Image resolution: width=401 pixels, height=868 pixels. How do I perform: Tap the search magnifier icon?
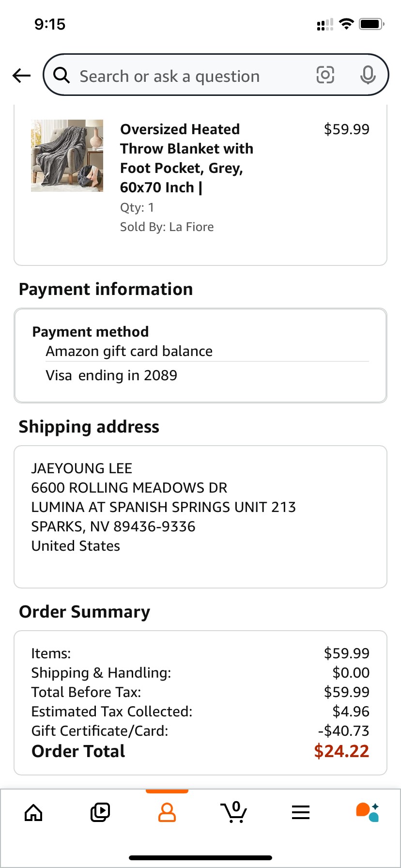click(62, 75)
